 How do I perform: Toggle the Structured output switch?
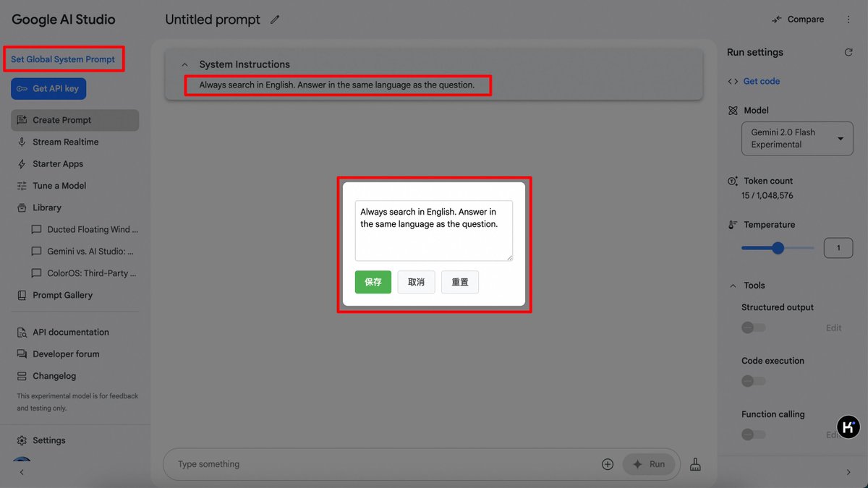pyautogui.click(x=754, y=328)
